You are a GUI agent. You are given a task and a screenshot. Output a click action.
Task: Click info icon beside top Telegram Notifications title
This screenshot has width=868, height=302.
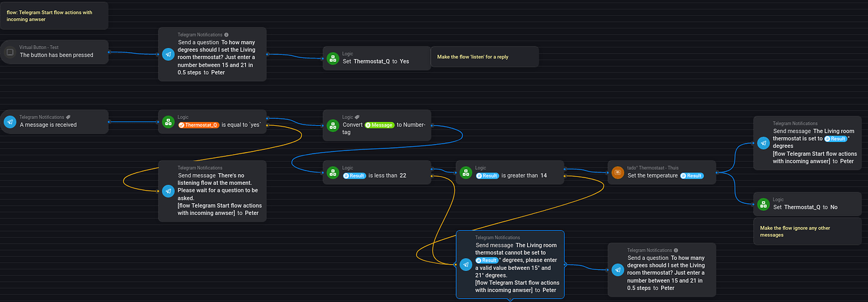(x=226, y=35)
